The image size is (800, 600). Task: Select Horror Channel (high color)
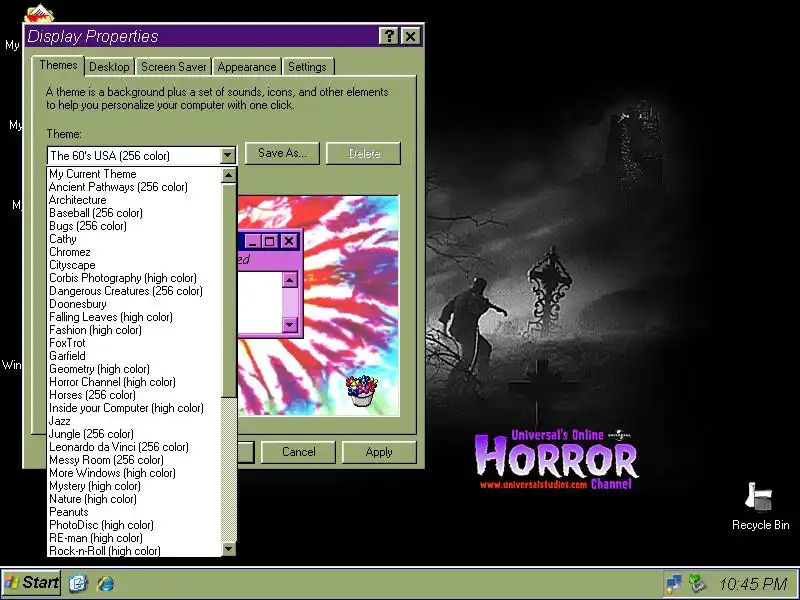pyautogui.click(x=134, y=382)
